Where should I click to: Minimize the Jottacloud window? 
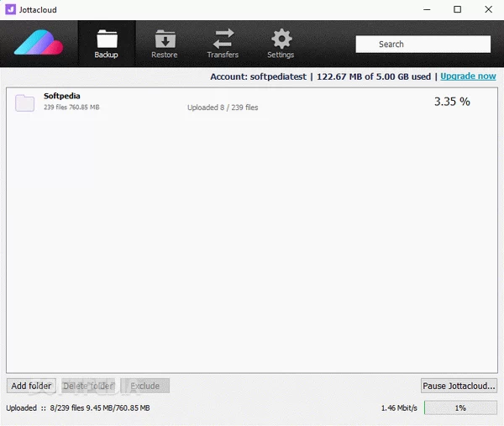(427, 9)
